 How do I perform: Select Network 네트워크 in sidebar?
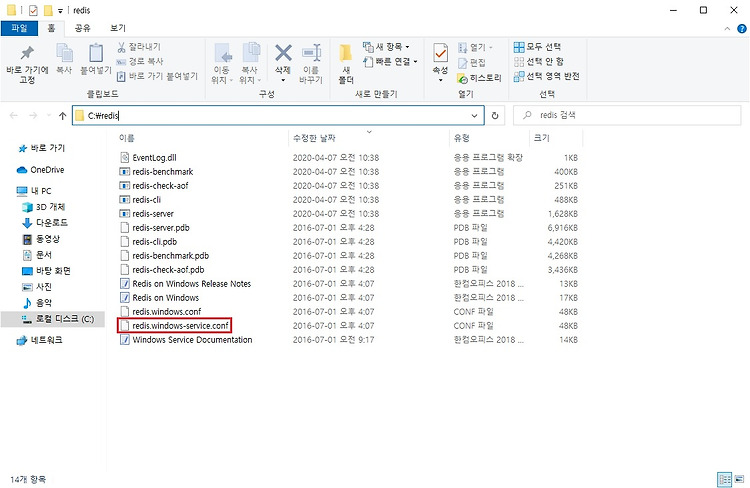40,340
